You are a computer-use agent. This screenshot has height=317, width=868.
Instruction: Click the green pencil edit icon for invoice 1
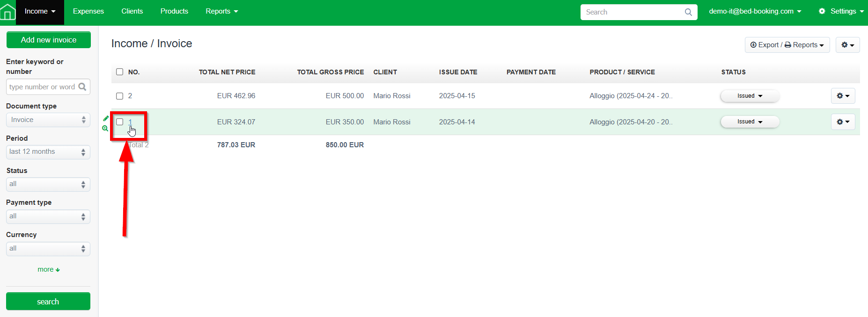pyautogui.click(x=106, y=118)
